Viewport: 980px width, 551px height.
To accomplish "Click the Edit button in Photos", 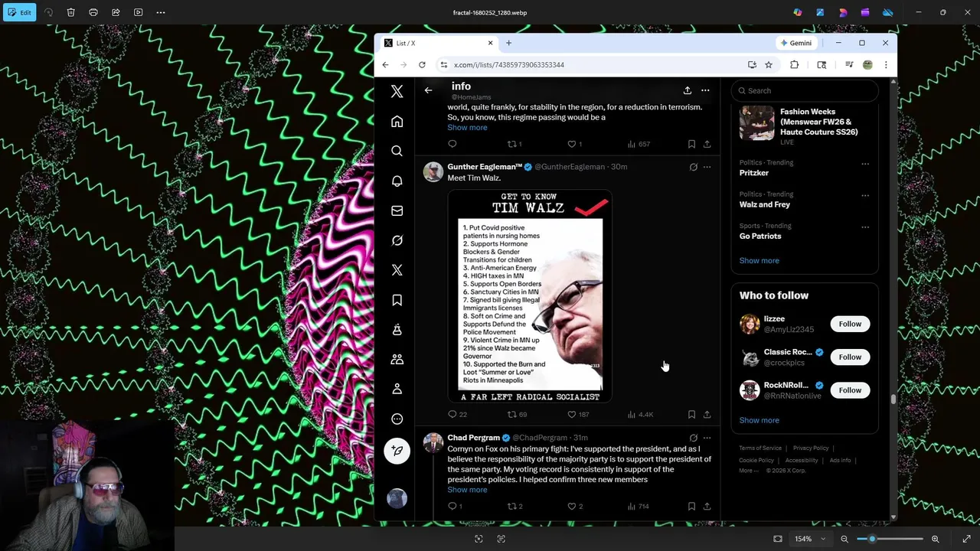I will 18,12.
